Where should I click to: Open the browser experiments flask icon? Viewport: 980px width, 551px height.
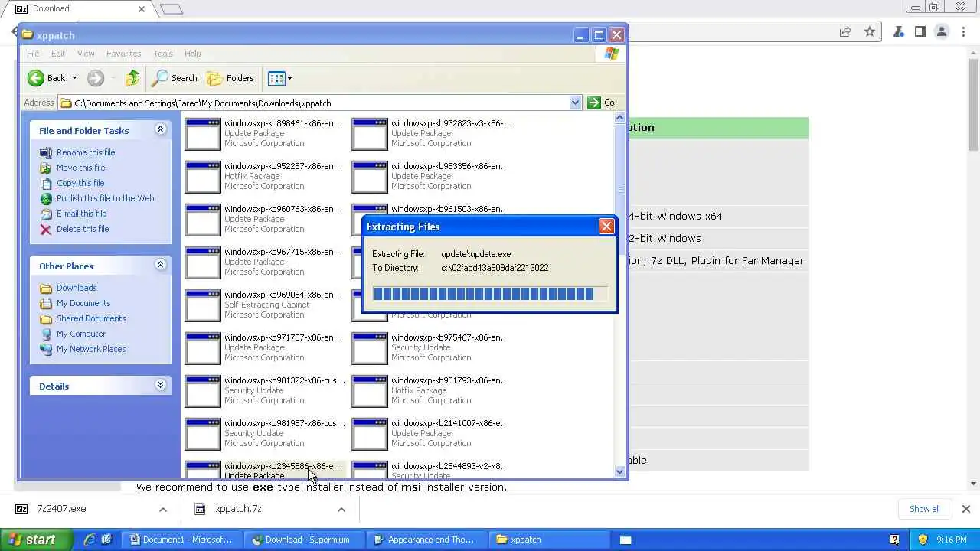coord(899,31)
